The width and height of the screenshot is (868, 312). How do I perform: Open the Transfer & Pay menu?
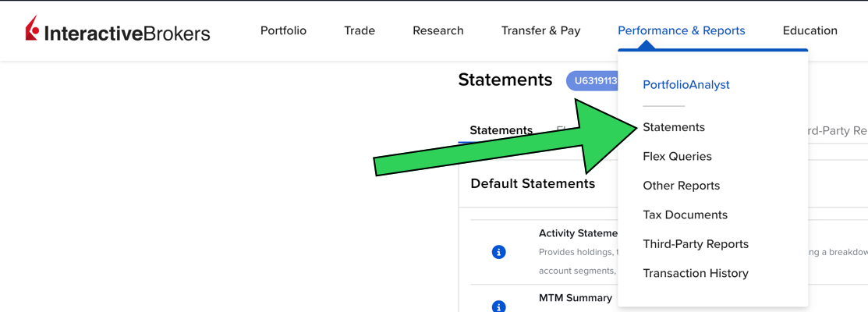tap(540, 31)
